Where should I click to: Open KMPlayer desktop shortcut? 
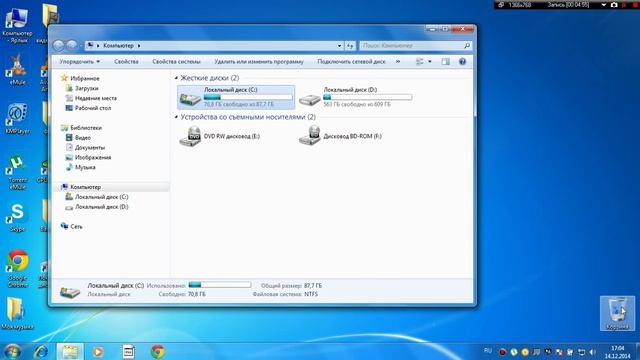coord(17,118)
